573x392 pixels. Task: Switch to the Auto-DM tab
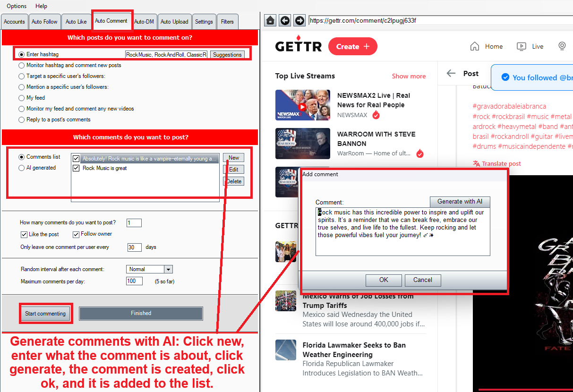click(144, 22)
